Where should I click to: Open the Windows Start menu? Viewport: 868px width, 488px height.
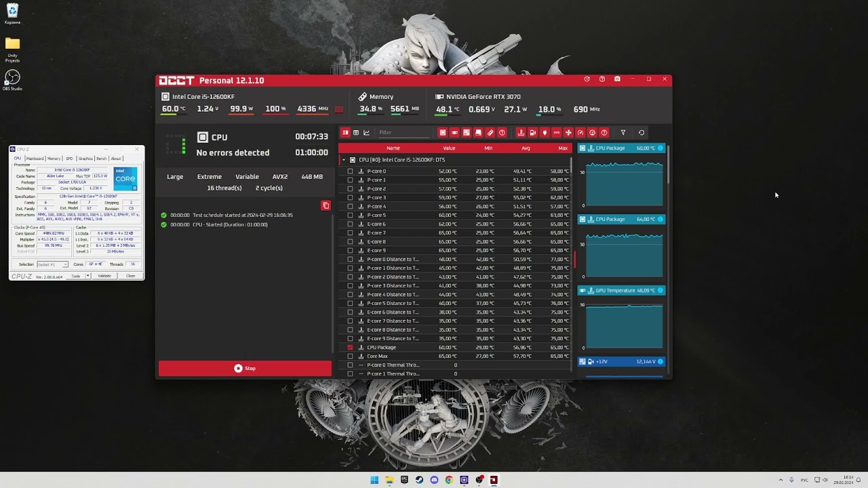[374, 480]
